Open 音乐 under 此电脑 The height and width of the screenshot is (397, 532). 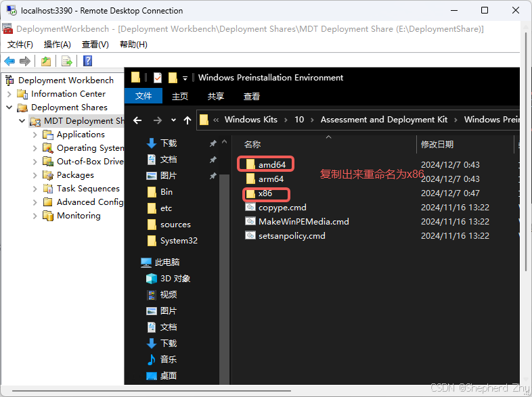tap(169, 360)
